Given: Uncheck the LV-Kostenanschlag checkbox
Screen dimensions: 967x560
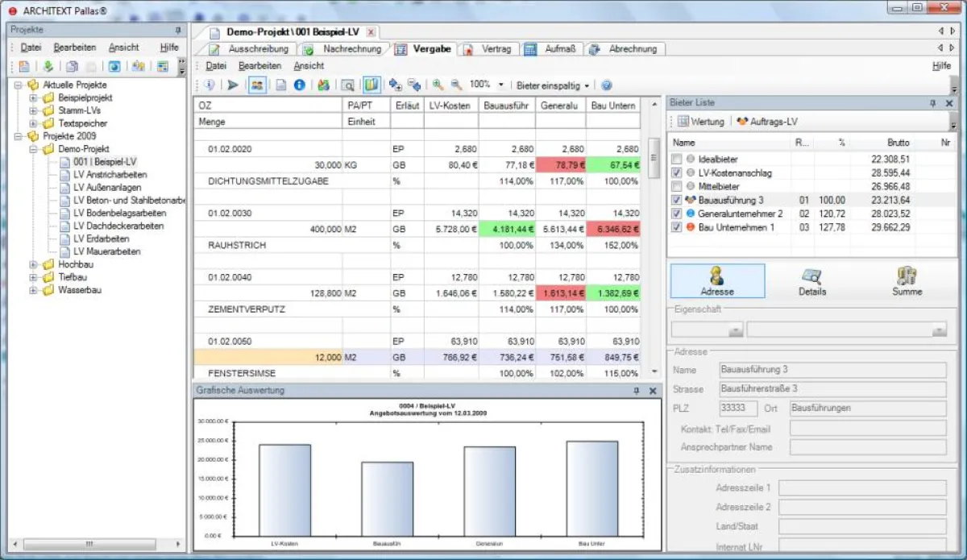Looking at the screenshot, I should [676, 173].
